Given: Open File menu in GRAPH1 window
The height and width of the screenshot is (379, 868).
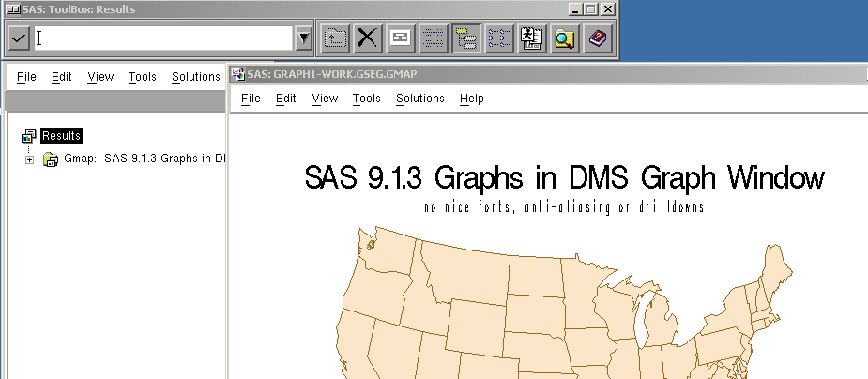Looking at the screenshot, I should [251, 99].
